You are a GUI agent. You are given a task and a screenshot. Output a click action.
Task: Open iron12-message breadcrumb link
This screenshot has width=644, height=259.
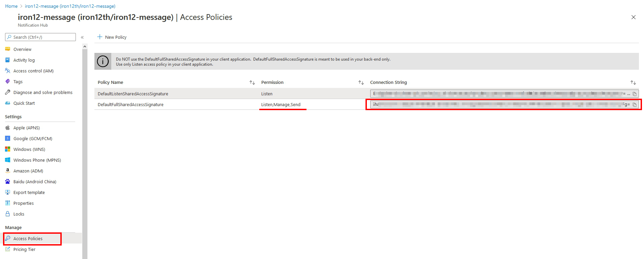click(x=70, y=6)
